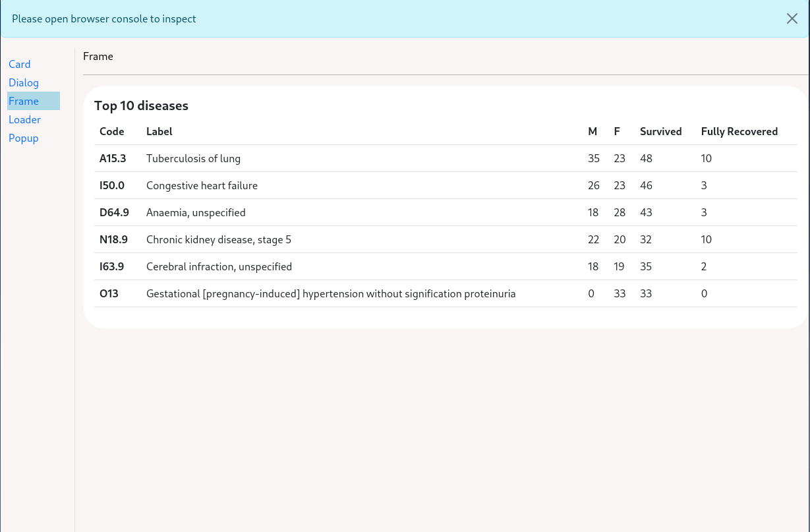Go to the Loader sidebar link
The width and height of the screenshot is (810, 532).
coord(25,119)
